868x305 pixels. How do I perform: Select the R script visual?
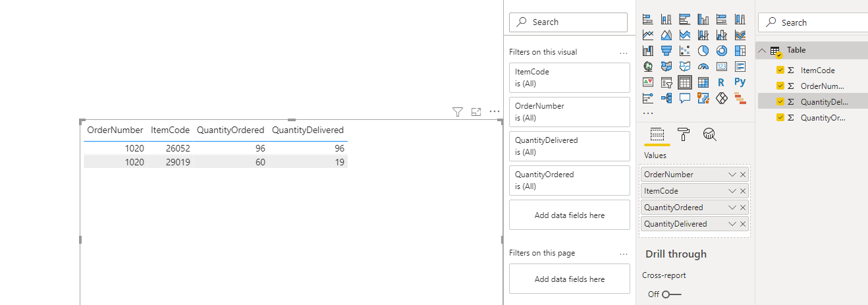[x=721, y=82]
